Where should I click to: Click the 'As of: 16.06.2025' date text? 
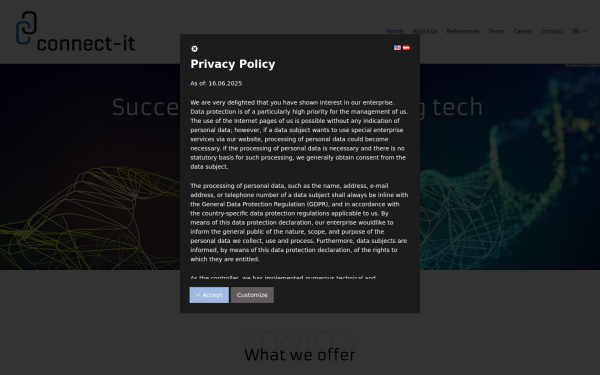point(216,83)
